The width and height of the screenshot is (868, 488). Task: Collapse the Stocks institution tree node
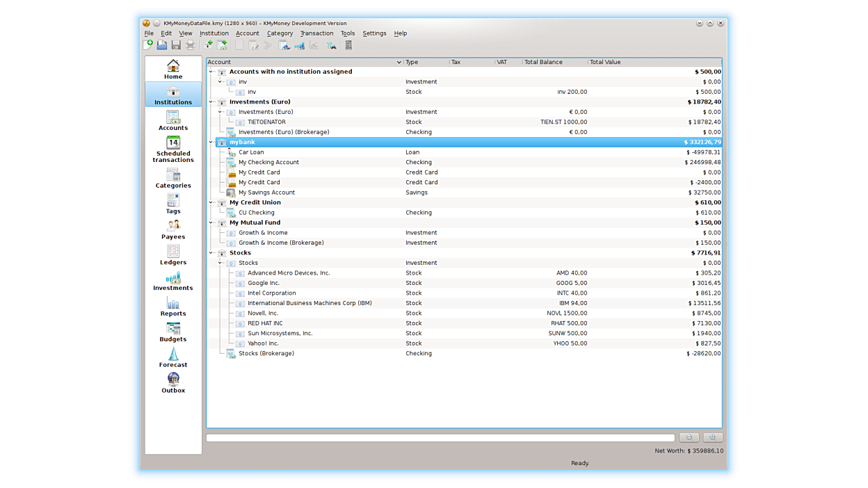pyautogui.click(x=211, y=253)
